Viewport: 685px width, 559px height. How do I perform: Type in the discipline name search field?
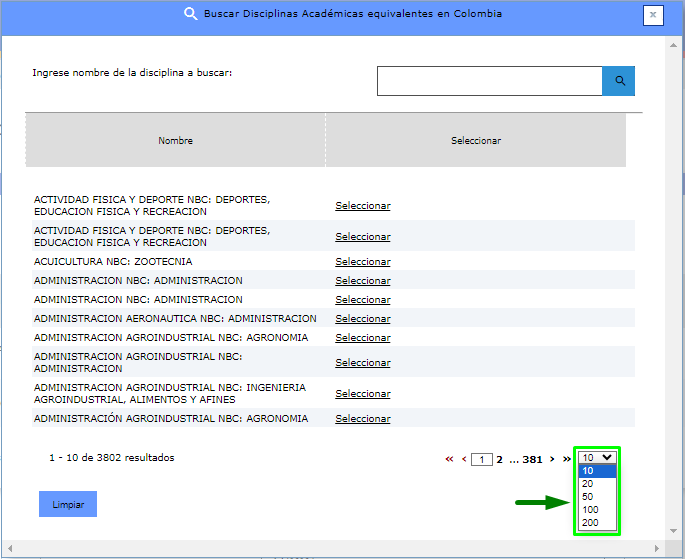click(489, 81)
